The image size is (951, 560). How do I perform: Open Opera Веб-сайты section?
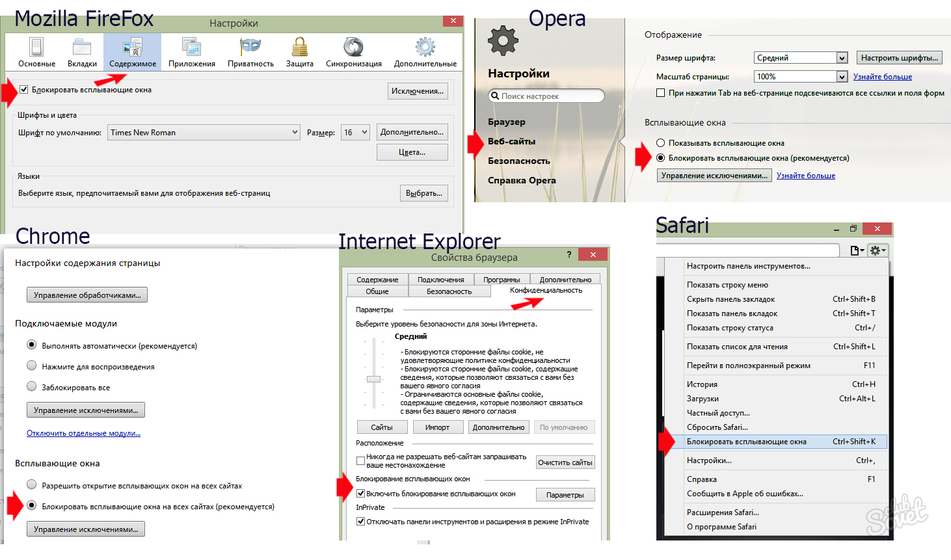tap(512, 141)
